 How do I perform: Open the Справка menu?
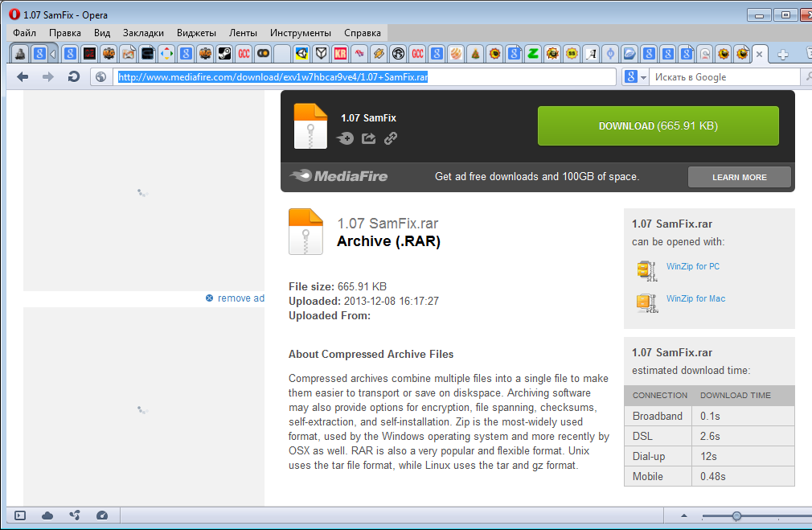pyautogui.click(x=363, y=33)
